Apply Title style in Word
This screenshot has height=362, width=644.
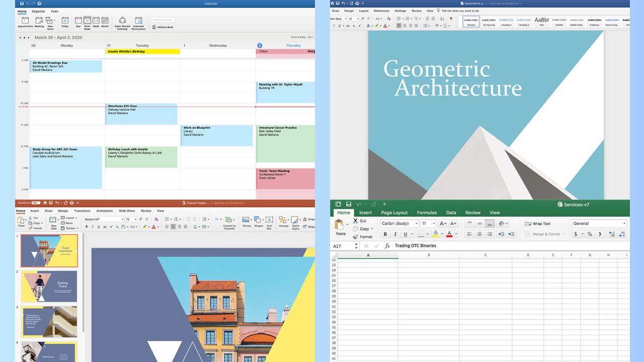pyautogui.click(x=541, y=22)
